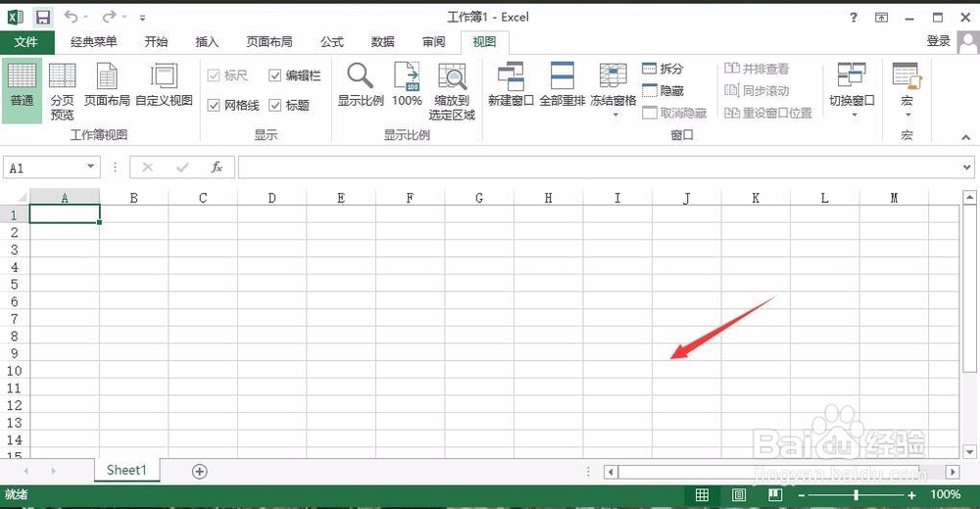The height and width of the screenshot is (509, 980).
Task: Toggle the 网格线 gridlines checkbox
Action: click(x=214, y=105)
